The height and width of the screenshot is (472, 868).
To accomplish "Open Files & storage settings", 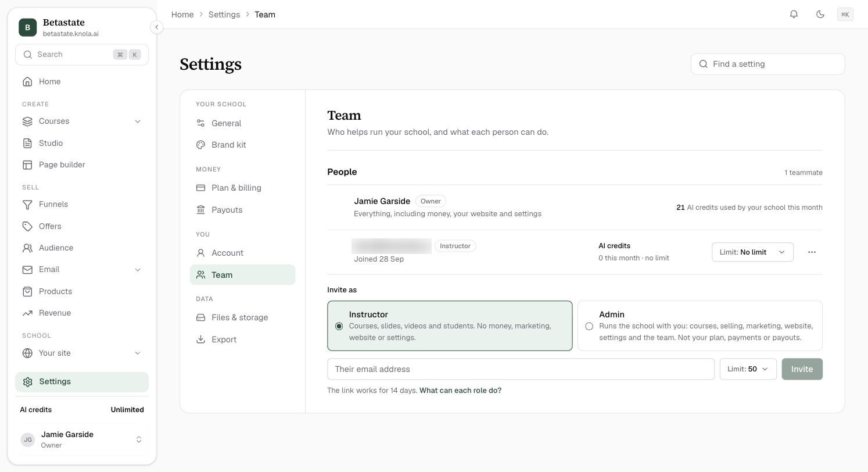I will click(x=243, y=317).
